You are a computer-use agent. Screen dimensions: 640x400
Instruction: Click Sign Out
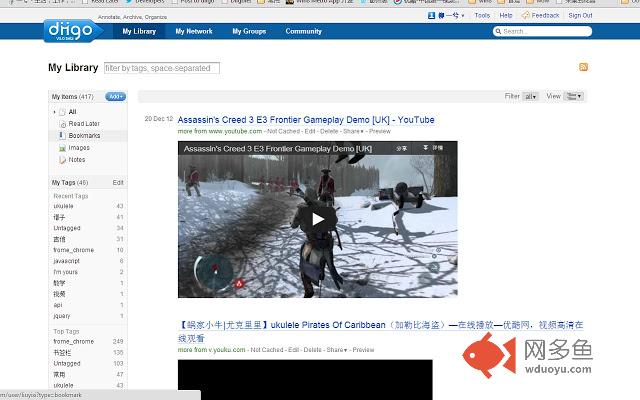[580, 16]
